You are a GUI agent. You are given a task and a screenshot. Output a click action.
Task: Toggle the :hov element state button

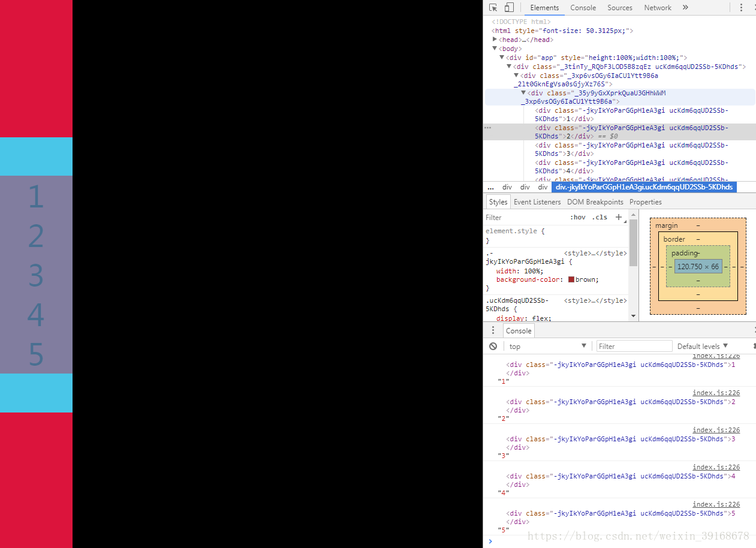point(578,217)
